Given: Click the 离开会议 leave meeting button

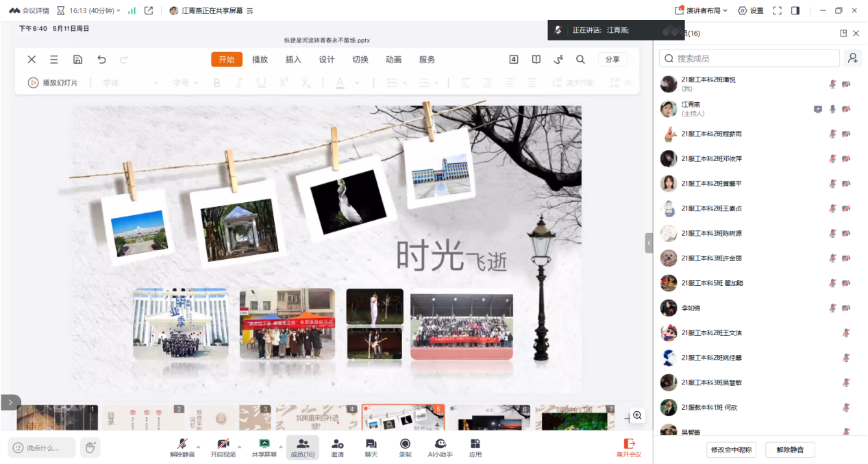Looking at the screenshot, I should [x=628, y=447].
